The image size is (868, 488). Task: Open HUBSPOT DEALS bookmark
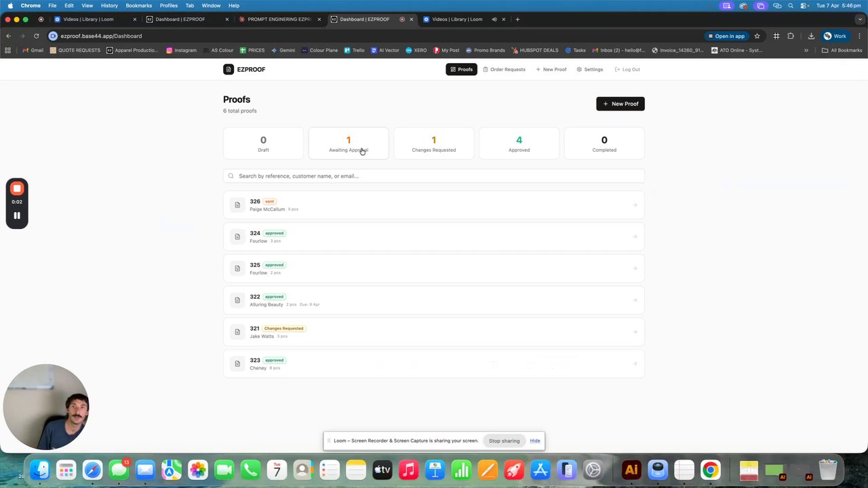tap(535, 50)
